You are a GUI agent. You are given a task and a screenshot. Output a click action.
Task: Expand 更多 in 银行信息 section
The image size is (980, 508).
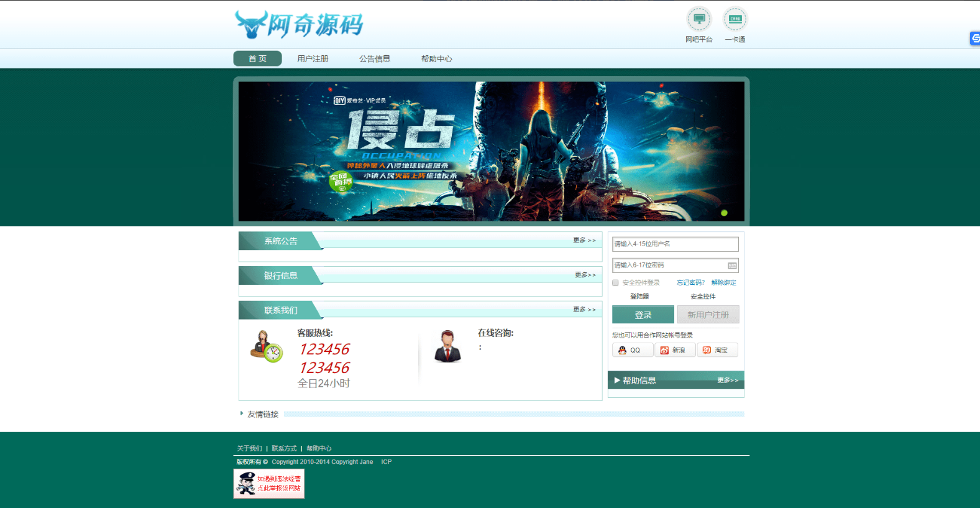(585, 275)
